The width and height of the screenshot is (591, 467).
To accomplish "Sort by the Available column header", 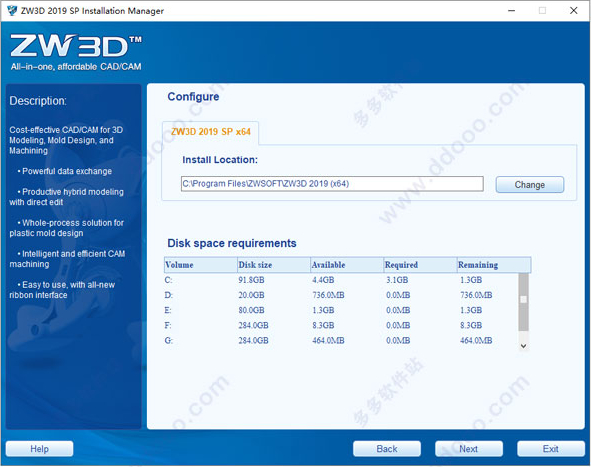I will pyautogui.click(x=347, y=265).
